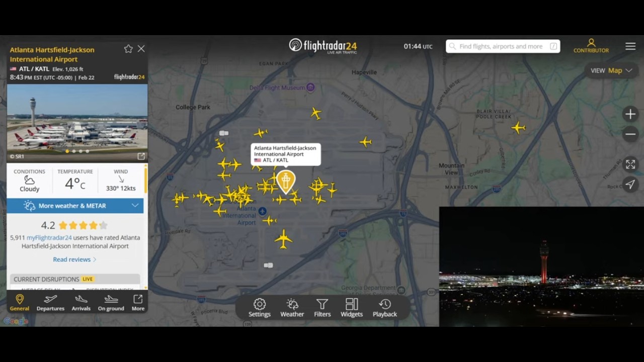Select aircraft below Hapeville label
The width and height of the screenshot is (644, 362).
[x=366, y=142]
